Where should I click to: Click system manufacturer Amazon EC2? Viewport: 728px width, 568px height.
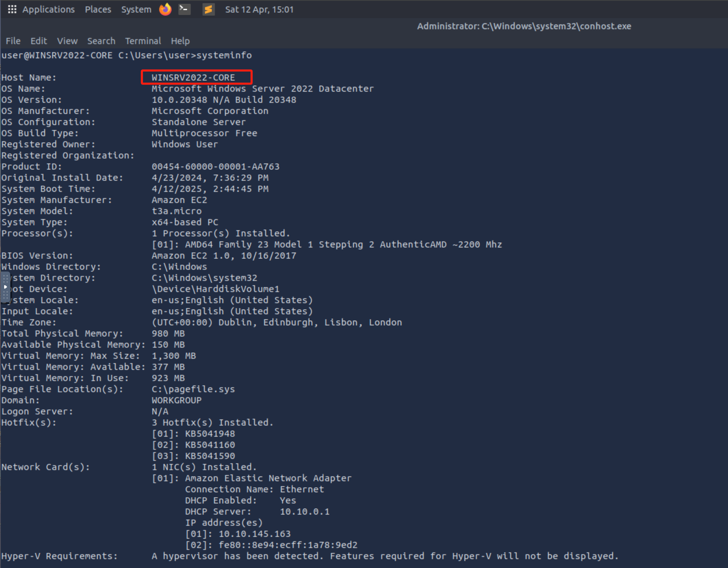(x=179, y=200)
